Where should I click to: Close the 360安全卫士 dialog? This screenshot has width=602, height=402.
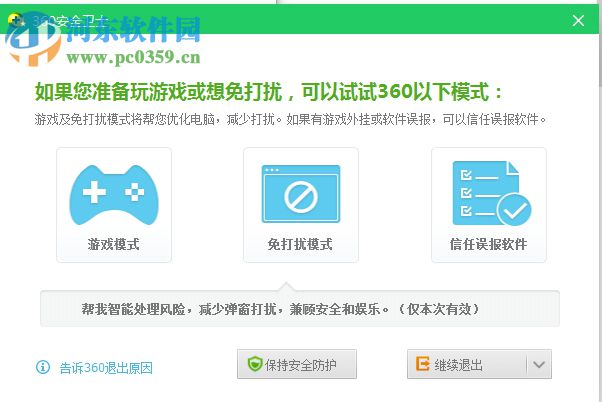(x=578, y=20)
